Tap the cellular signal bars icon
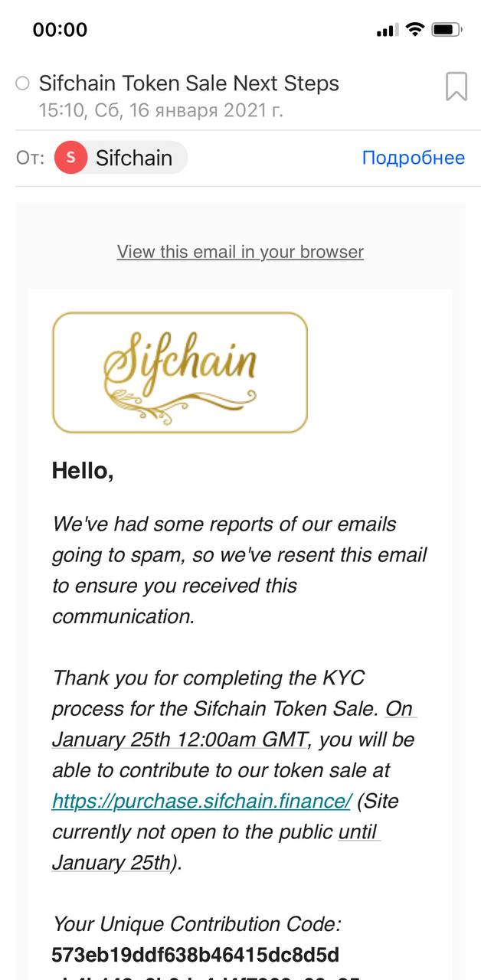 [388, 31]
